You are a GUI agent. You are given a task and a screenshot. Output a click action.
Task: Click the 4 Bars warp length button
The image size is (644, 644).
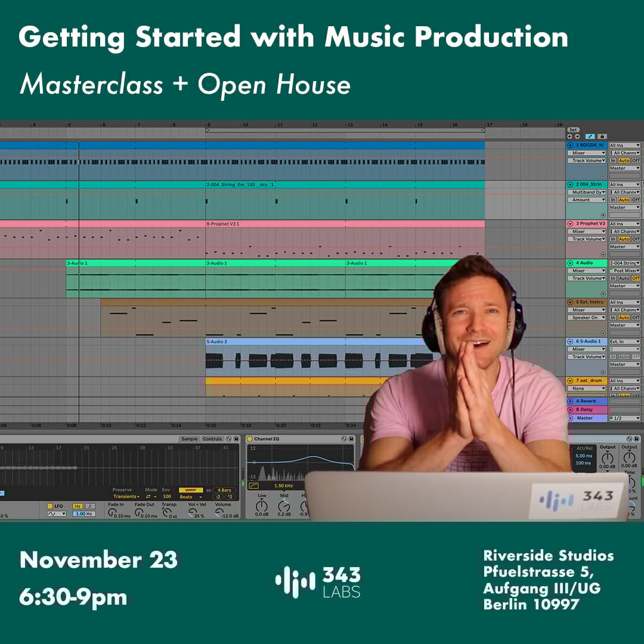224,490
